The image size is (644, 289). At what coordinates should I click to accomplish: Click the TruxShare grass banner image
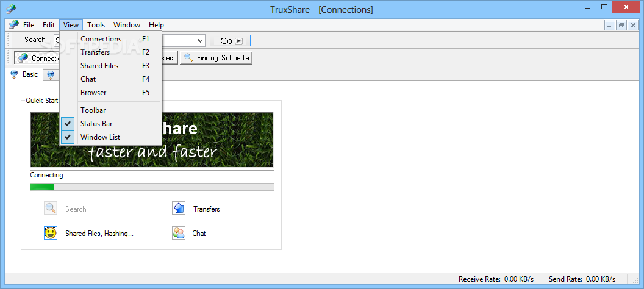152,140
